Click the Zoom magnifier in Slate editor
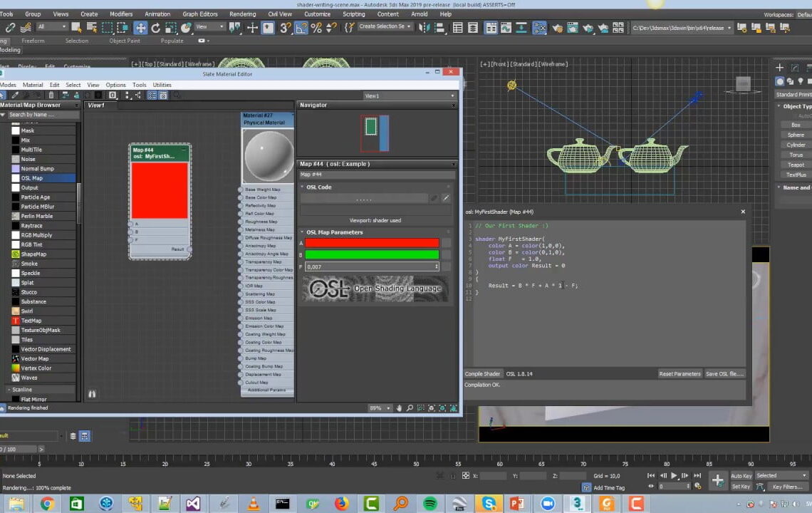The height and width of the screenshot is (513, 812). click(410, 408)
